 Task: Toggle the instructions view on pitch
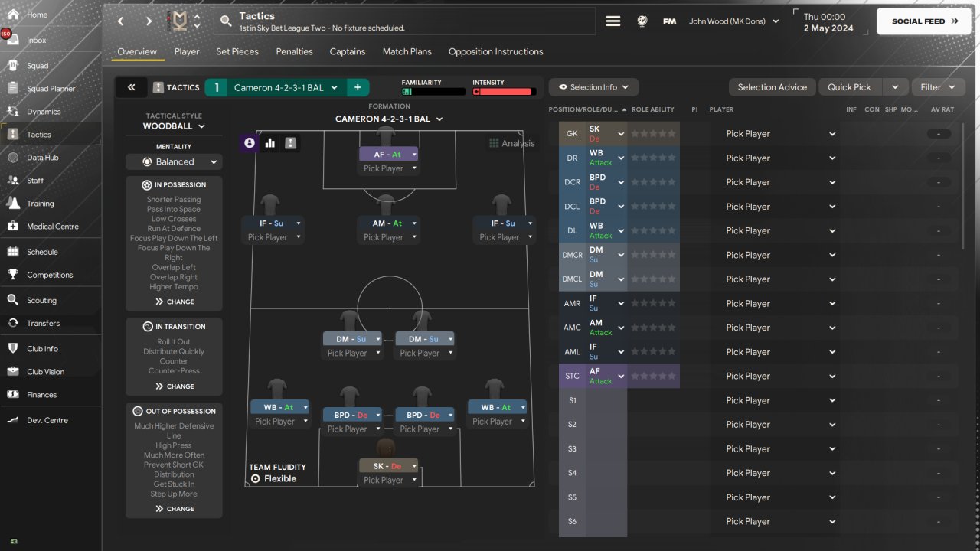click(x=290, y=143)
